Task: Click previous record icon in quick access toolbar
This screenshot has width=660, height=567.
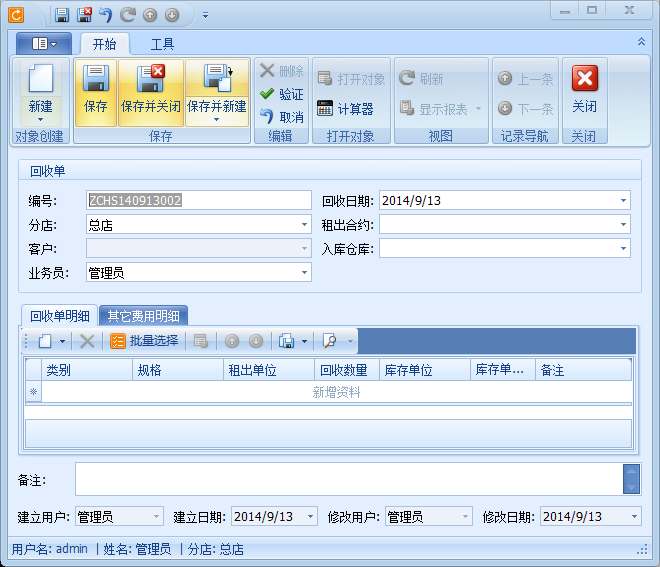Action: (150, 16)
